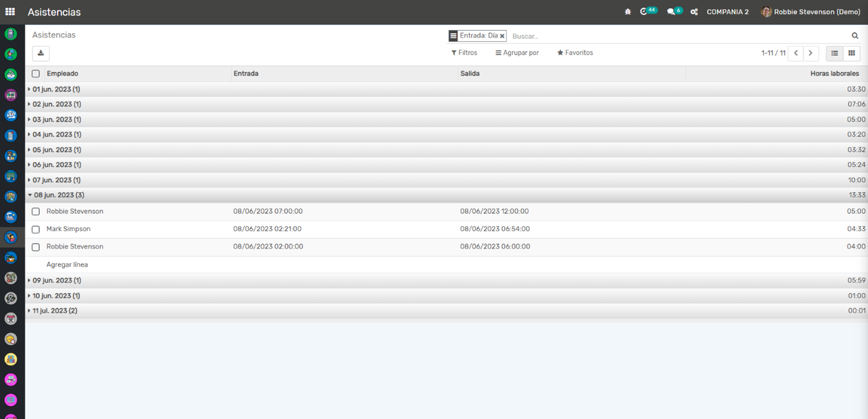Go to next page arrow

click(810, 53)
